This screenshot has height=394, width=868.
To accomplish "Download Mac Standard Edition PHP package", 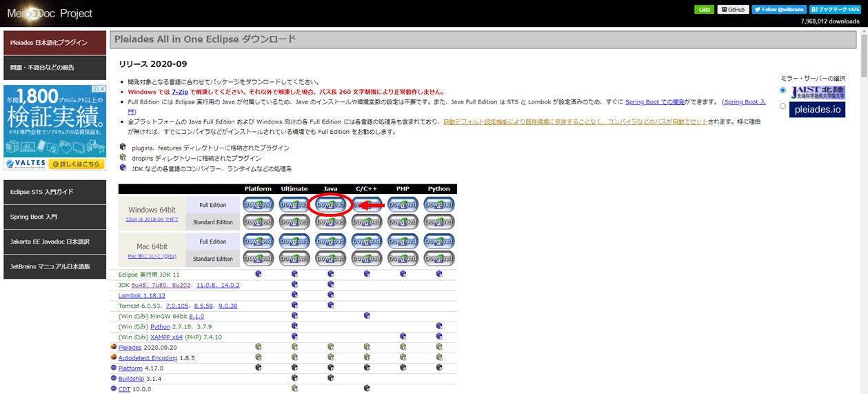I will pyautogui.click(x=403, y=258).
